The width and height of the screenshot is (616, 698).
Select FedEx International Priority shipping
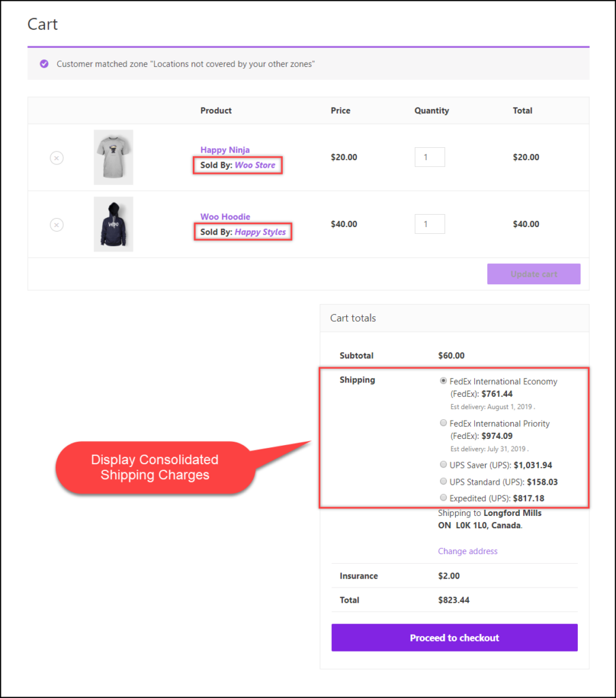[x=443, y=423]
